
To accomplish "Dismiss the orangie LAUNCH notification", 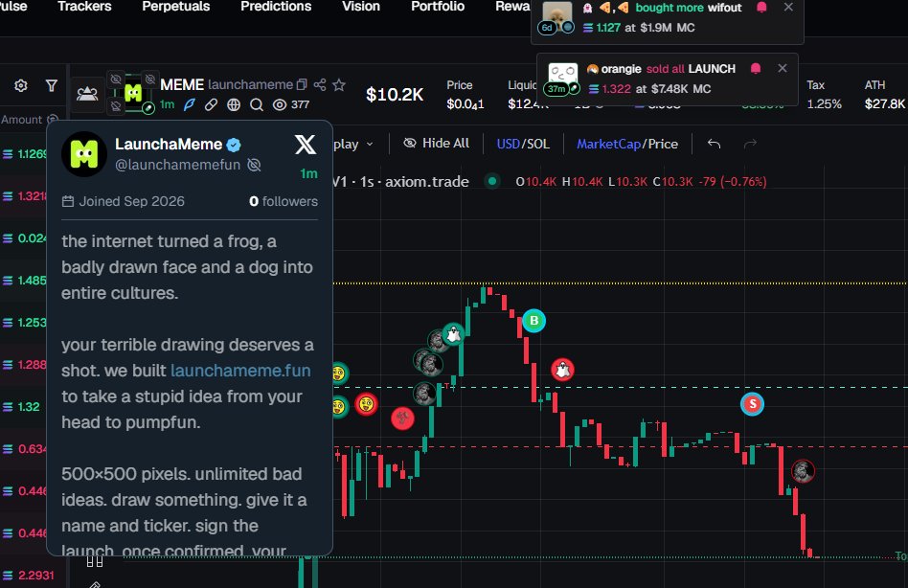I will tap(783, 68).
